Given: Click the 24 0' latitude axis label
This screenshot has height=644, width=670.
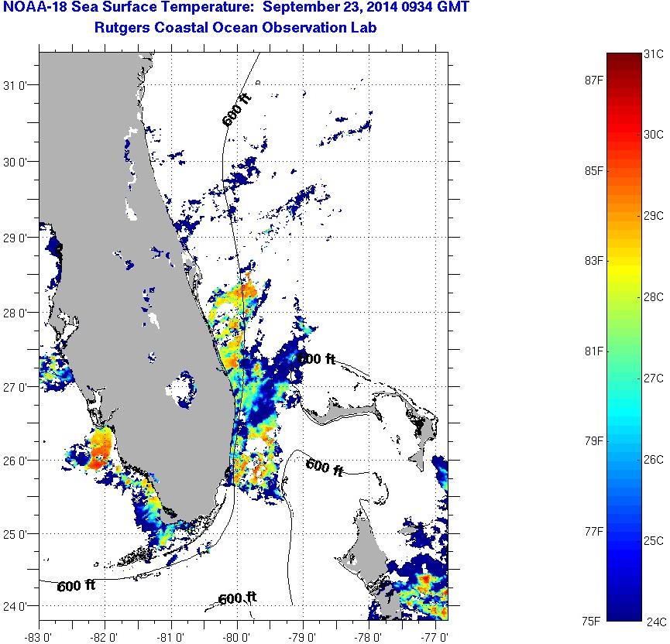Looking at the screenshot, I should (x=17, y=606).
